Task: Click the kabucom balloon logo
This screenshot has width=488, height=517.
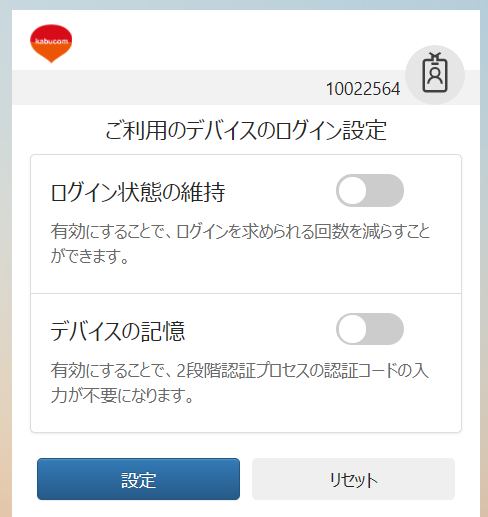Action: click(x=51, y=43)
